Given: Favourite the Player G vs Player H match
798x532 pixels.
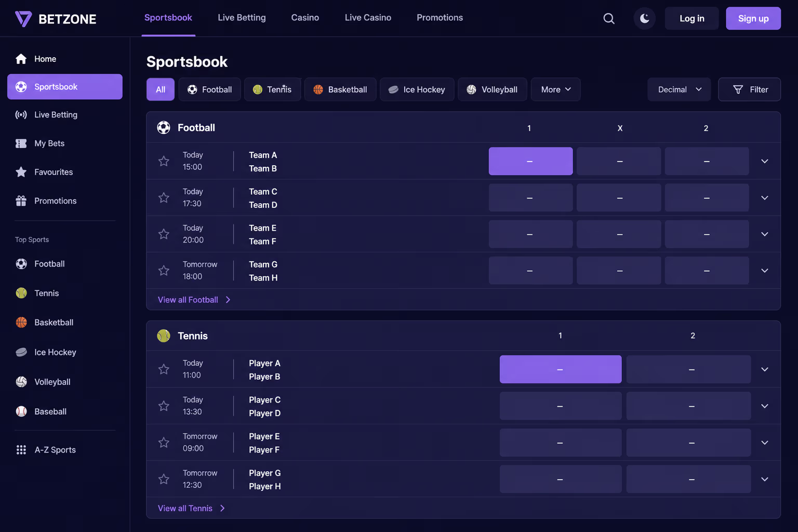Looking at the screenshot, I should pyautogui.click(x=164, y=479).
